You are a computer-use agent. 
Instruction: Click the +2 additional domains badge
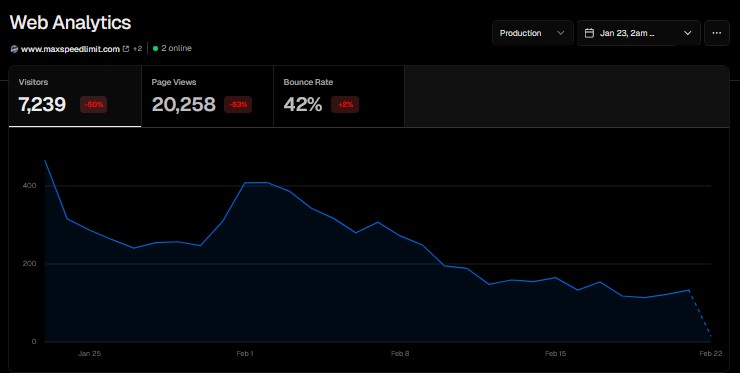coord(137,48)
